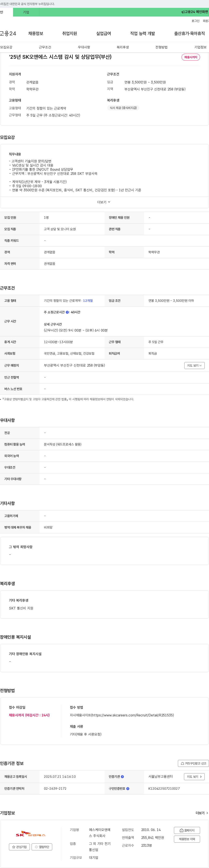Click the SKT 통신비 지원 text
Viewport: 209px width, 868px height.
point(21,608)
